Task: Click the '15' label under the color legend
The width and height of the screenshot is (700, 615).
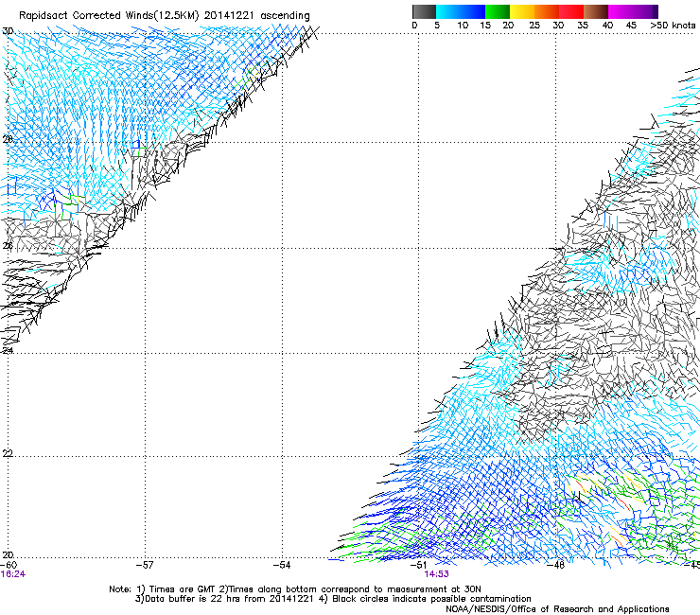Action: [485, 25]
